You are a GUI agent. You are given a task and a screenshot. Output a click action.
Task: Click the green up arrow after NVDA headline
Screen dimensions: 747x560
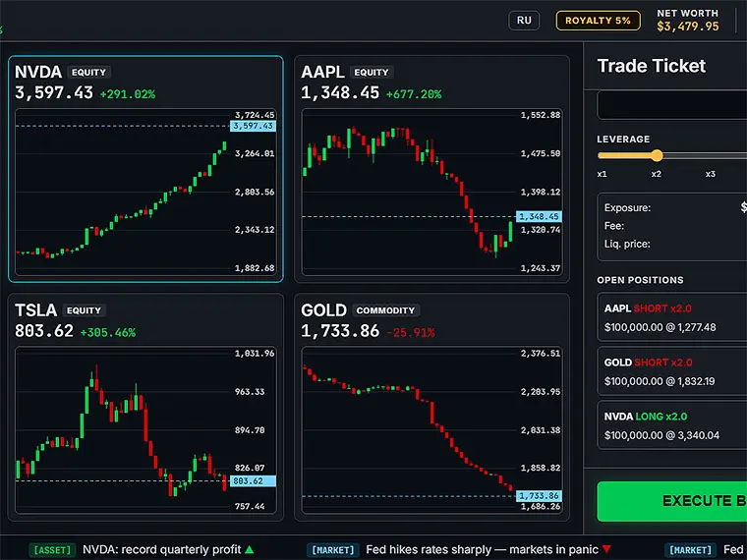click(249, 549)
